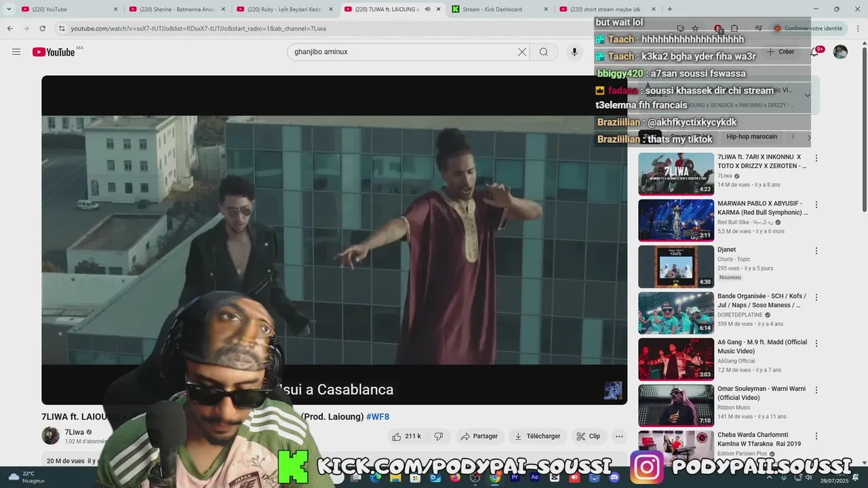Switch to Stream - Kick Dashboard tab

500,9
